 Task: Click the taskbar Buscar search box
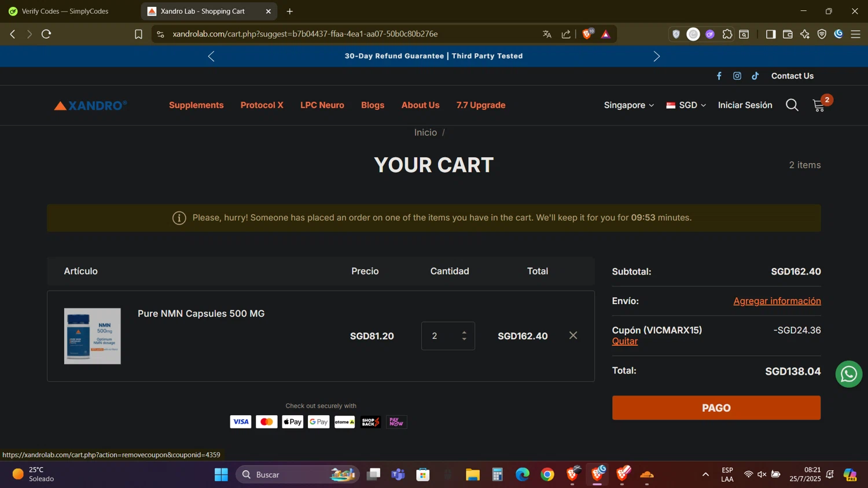pos(297,475)
